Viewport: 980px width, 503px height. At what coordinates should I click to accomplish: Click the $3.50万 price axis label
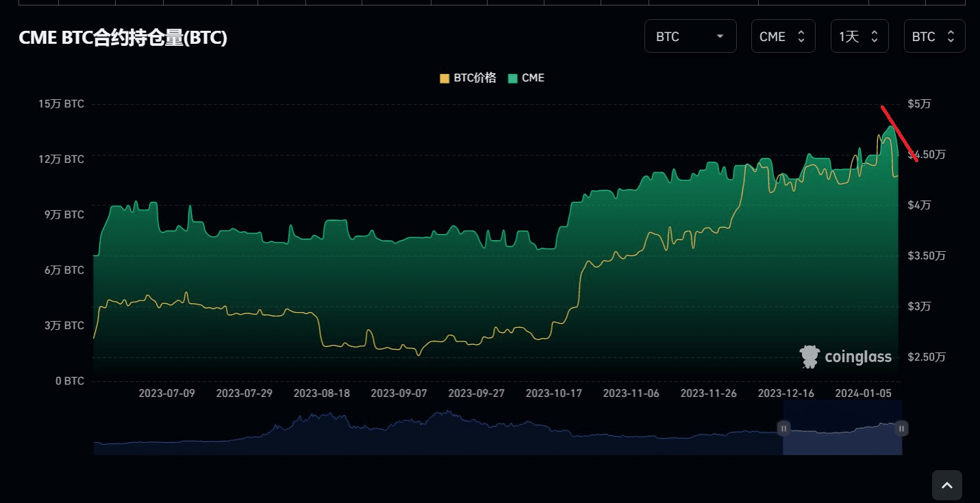pyautogui.click(x=927, y=255)
